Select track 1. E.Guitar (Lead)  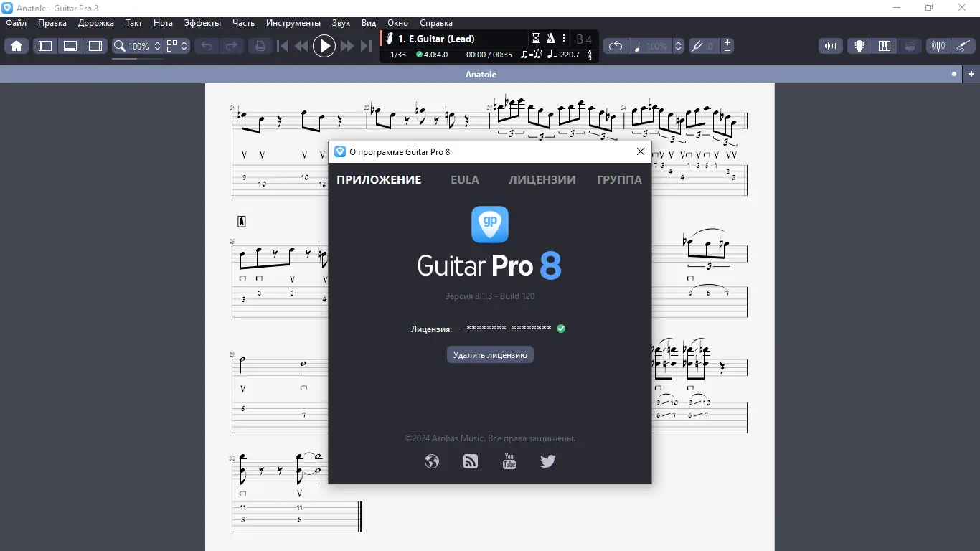tap(436, 39)
